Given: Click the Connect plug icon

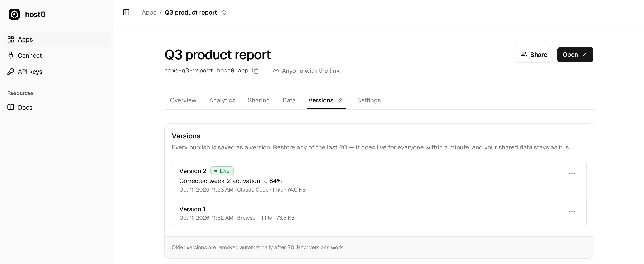Looking at the screenshot, I should (x=11, y=55).
